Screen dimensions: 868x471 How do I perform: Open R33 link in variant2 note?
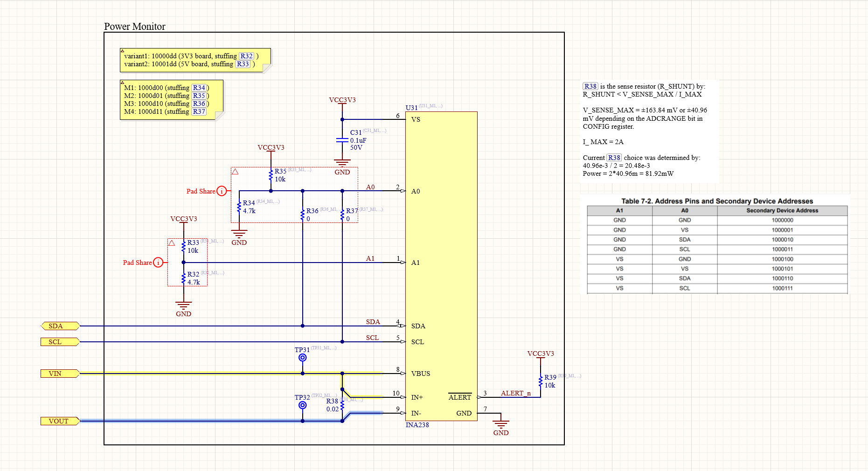click(x=243, y=64)
